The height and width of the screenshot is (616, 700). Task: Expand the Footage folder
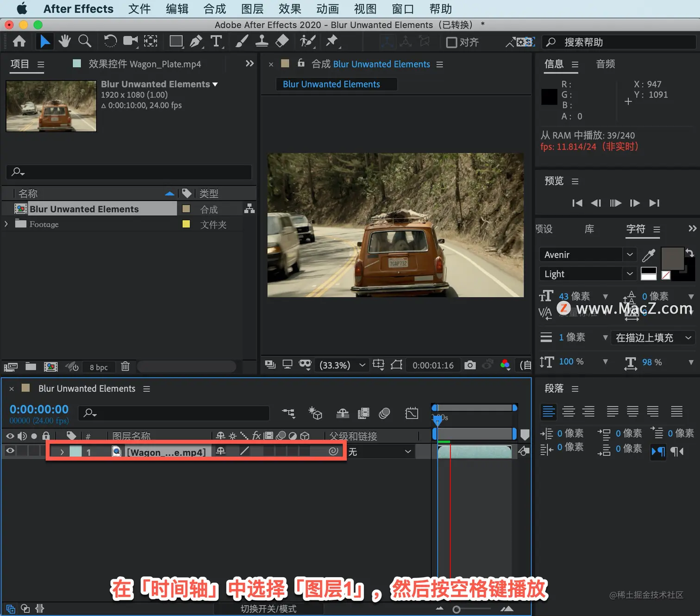(6, 224)
